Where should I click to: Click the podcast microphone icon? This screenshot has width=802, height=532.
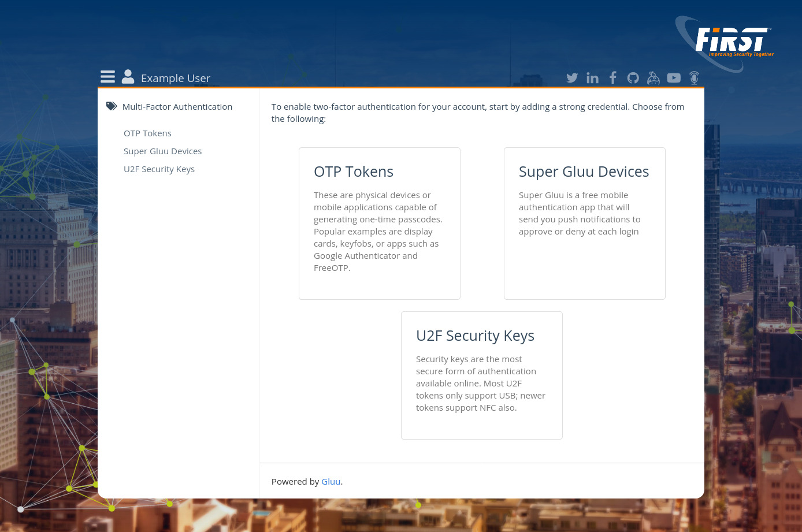click(694, 78)
